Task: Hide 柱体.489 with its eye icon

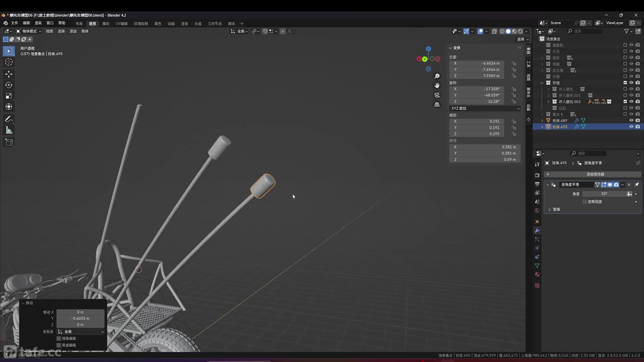Action: 631,120
